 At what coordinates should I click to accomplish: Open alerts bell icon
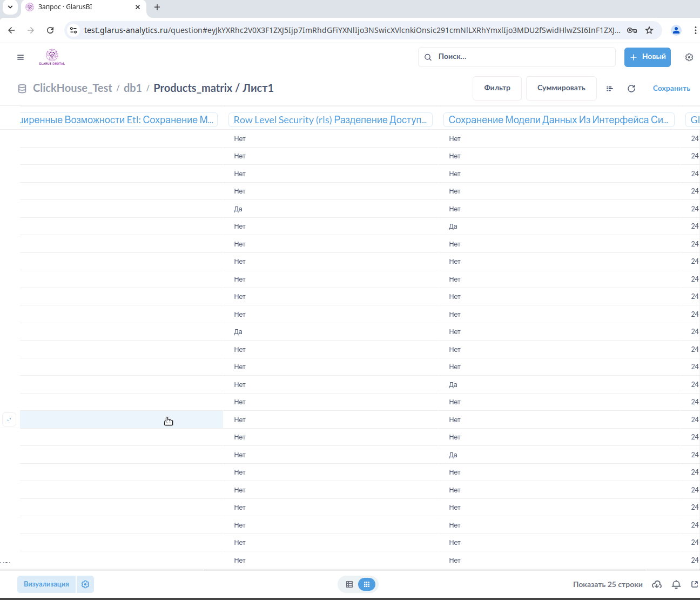pyautogui.click(x=676, y=584)
